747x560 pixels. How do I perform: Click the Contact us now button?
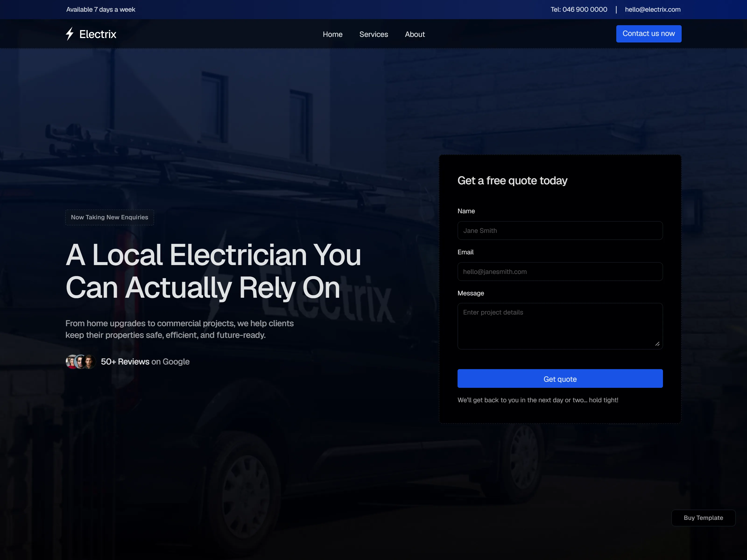click(x=648, y=34)
